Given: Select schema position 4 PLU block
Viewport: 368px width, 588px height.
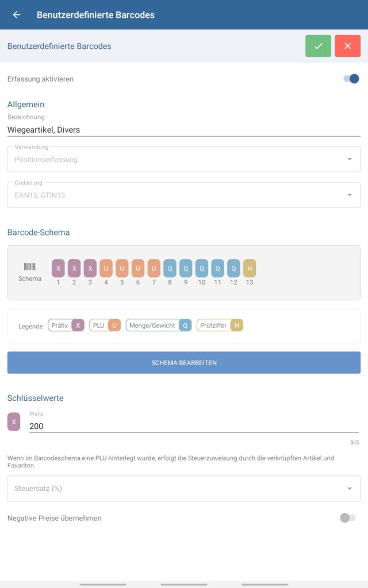Looking at the screenshot, I should coord(106,268).
